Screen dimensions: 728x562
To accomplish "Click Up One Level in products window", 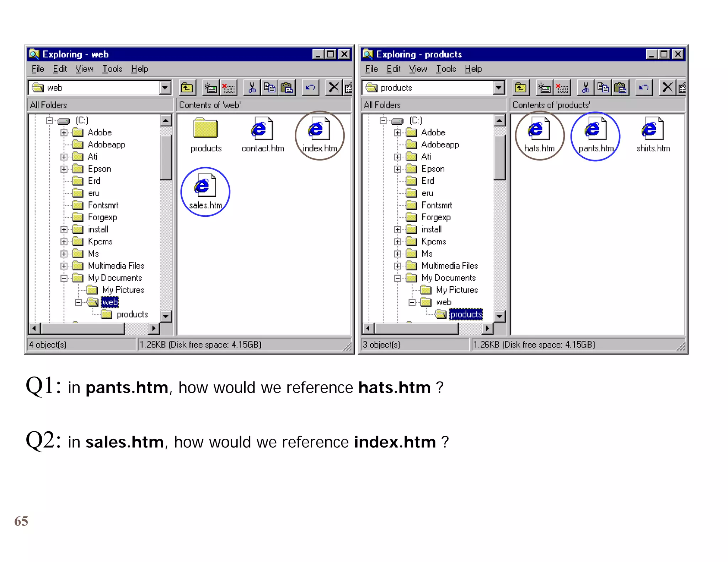I will 520,88.
